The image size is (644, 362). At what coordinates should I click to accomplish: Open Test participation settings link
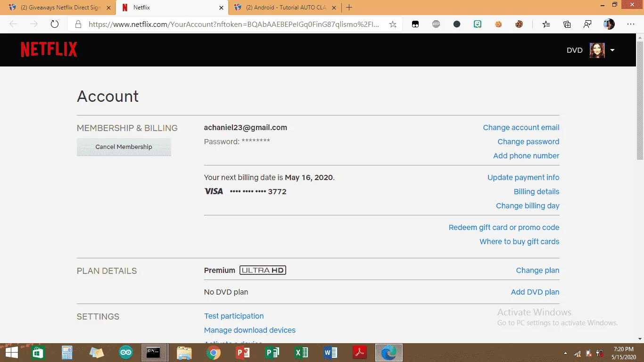(x=234, y=316)
